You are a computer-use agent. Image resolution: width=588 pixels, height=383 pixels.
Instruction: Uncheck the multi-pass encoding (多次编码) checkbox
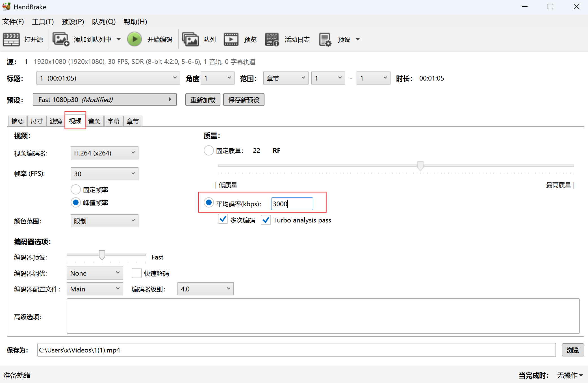click(x=223, y=220)
